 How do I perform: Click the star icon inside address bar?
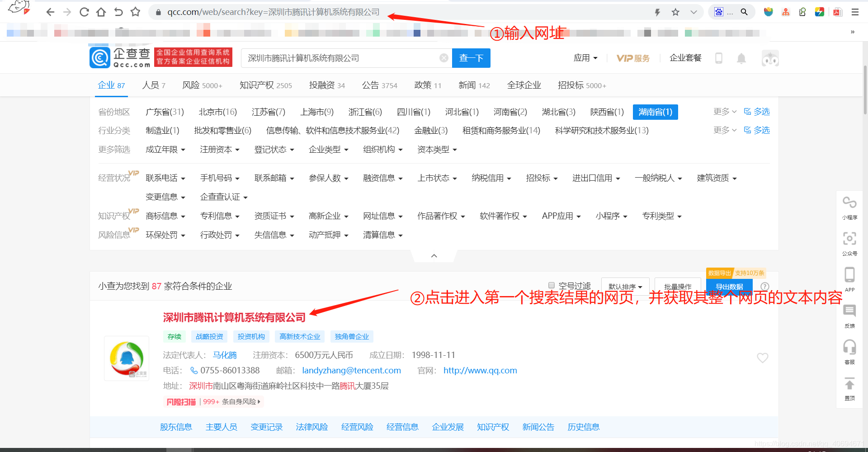pyautogui.click(x=675, y=12)
